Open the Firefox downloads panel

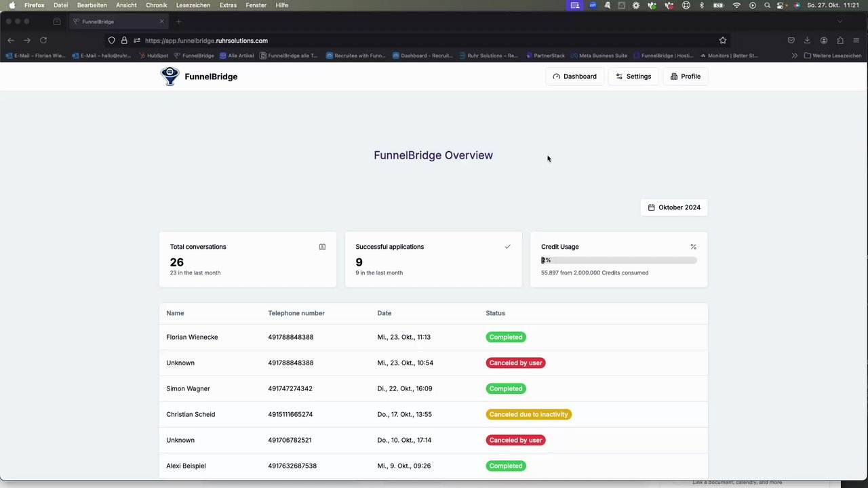[x=808, y=41]
